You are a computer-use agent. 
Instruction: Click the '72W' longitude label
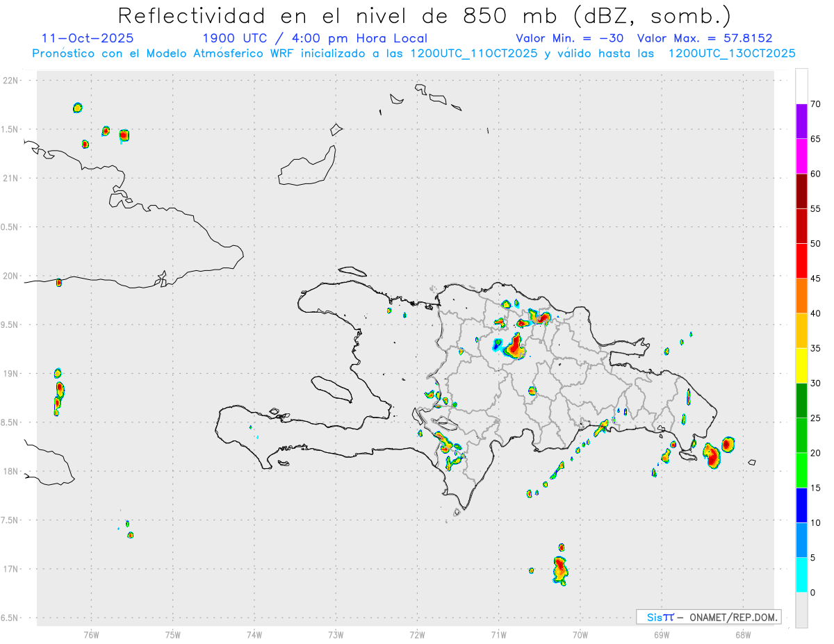pyautogui.click(x=417, y=634)
